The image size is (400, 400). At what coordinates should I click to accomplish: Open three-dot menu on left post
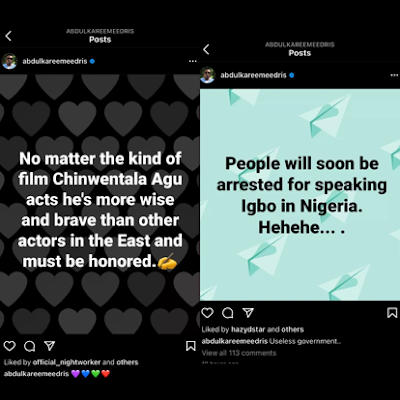(x=193, y=61)
